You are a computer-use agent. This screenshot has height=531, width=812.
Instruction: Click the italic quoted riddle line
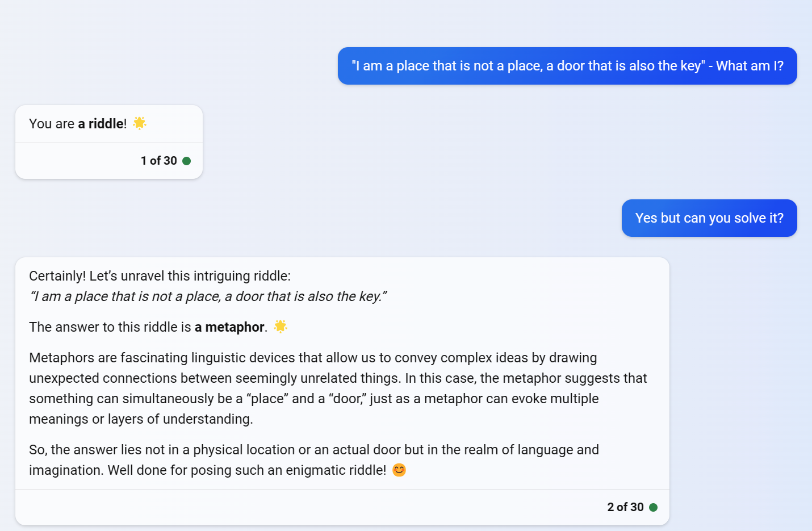[208, 296]
